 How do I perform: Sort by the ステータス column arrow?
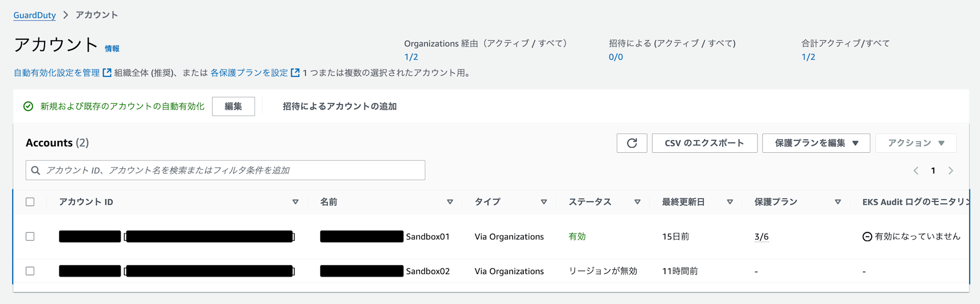point(637,202)
